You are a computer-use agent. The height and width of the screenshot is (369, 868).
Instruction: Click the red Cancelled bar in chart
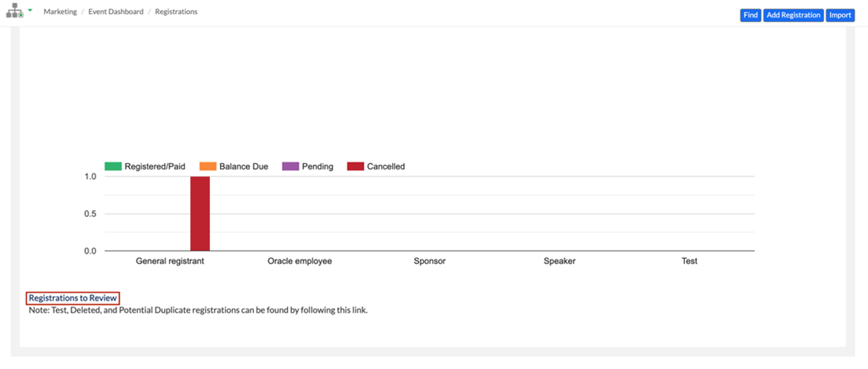tap(200, 214)
